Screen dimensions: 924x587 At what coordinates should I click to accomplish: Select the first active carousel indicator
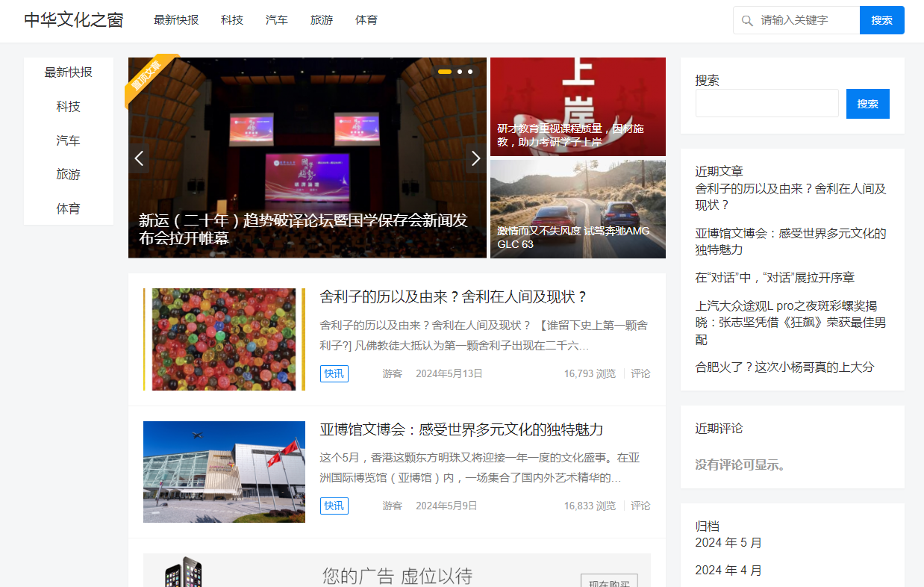445,72
